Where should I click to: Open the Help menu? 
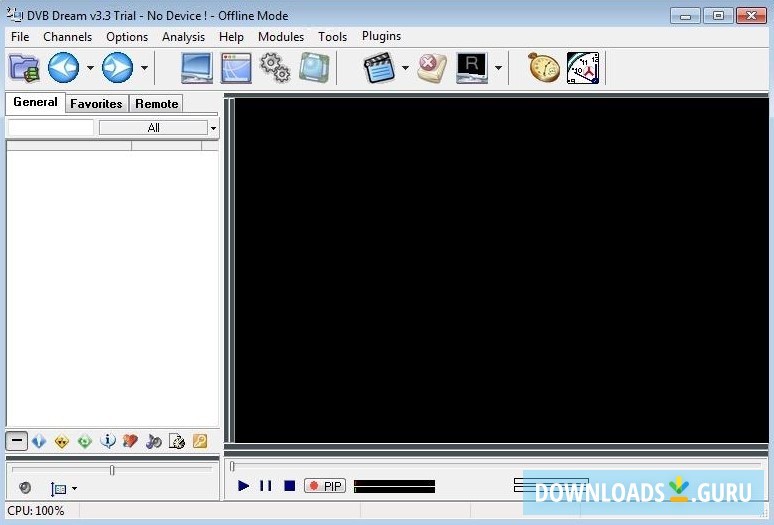[231, 37]
